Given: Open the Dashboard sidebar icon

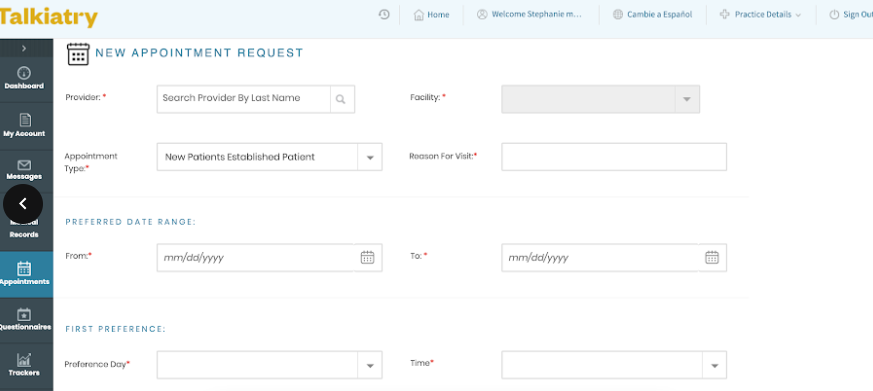Looking at the screenshot, I should 24,73.
